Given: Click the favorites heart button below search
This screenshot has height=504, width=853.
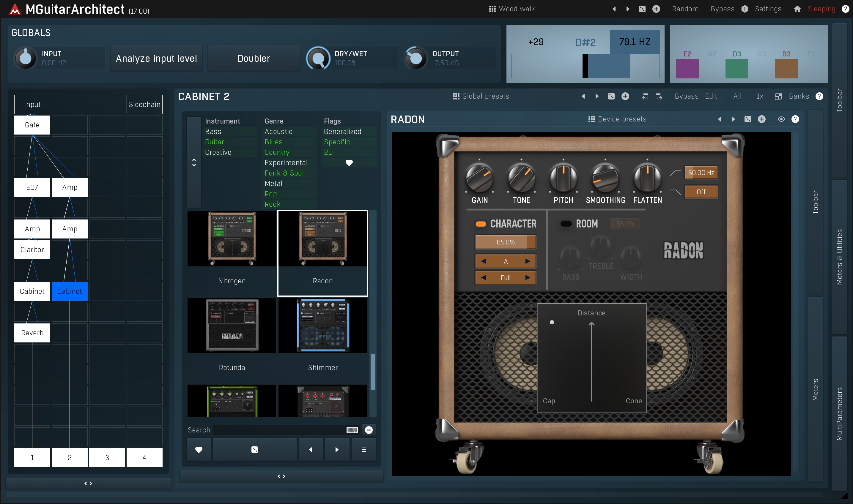Looking at the screenshot, I should click(199, 450).
